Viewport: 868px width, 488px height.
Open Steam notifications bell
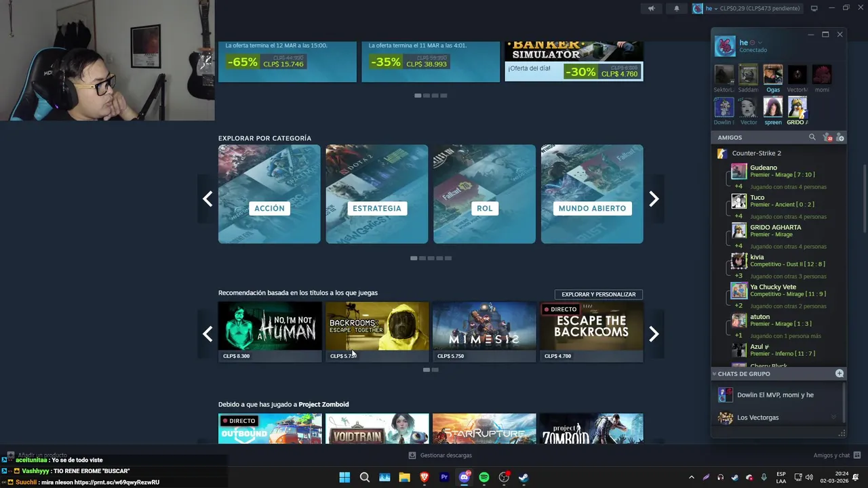676,8
